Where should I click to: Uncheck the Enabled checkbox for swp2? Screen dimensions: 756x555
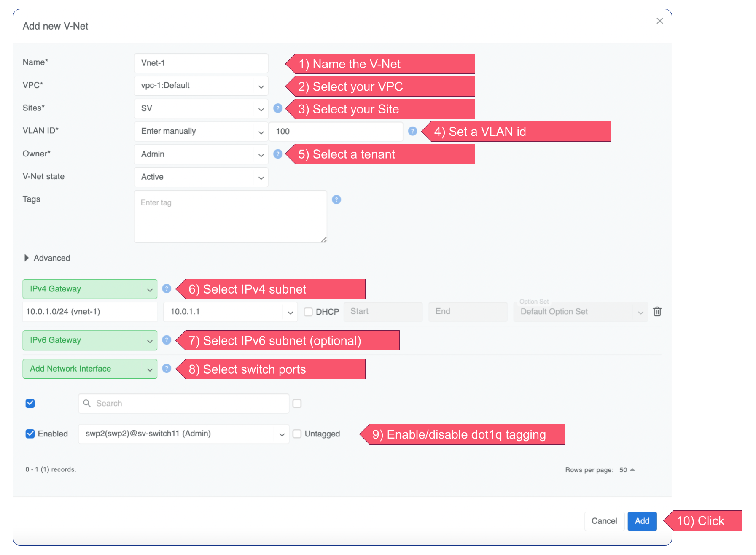point(30,434)
